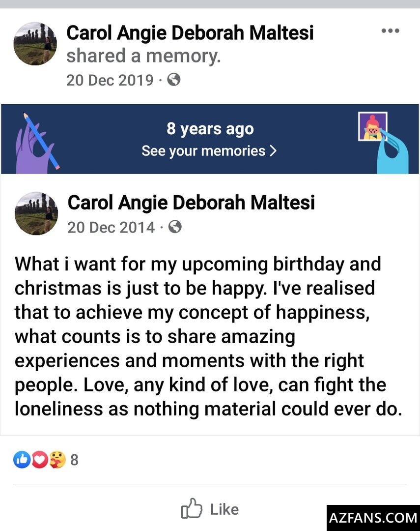Open the '20 Dec 2014' timestamp link
The image size is (420, 531).
(111, 228)
